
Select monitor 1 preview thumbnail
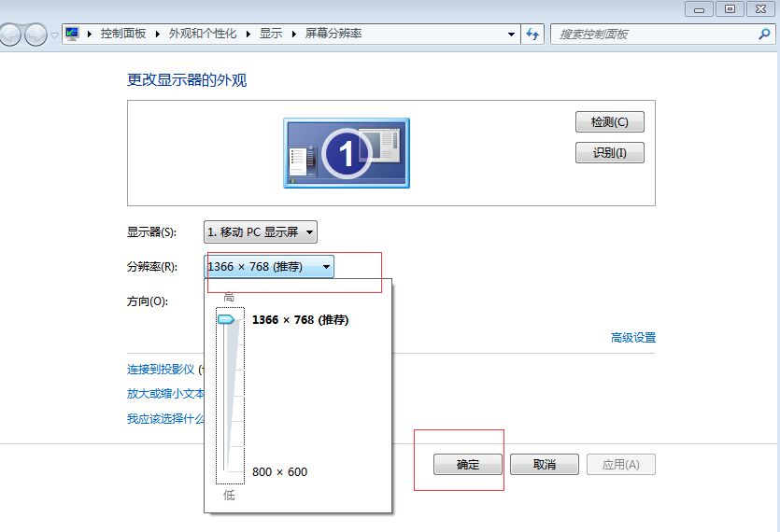coord(347,153)
